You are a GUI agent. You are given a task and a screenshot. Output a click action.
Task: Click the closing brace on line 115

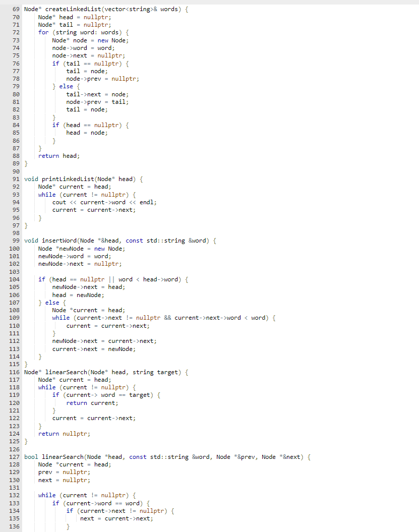pos(25,364)
